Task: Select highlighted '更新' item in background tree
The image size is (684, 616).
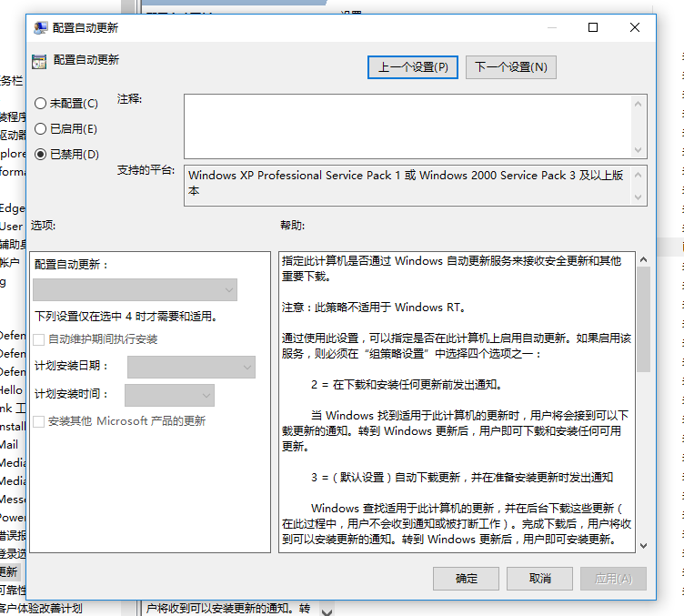Action: tap(9, 571)
